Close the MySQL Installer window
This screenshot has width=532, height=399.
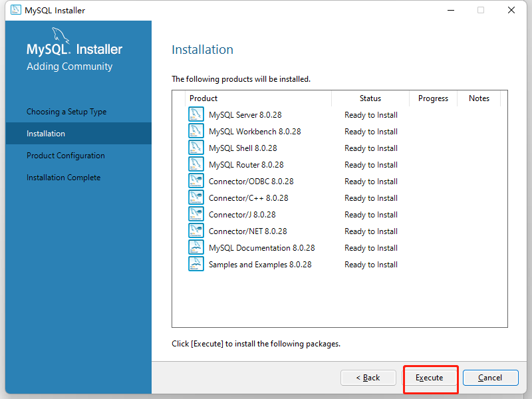tap(511, 10)
